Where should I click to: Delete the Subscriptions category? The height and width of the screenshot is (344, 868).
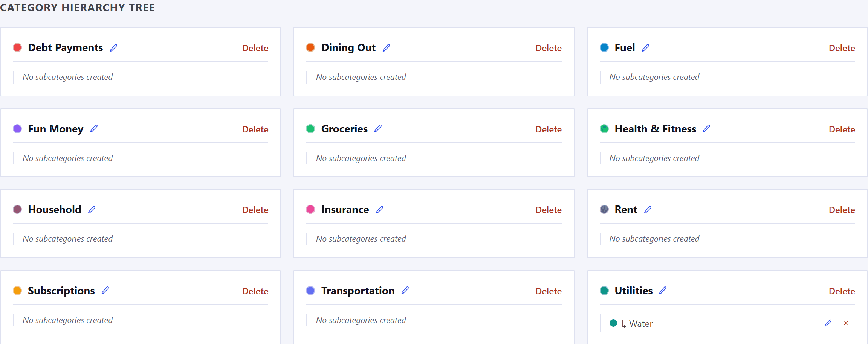coord(255,291)
